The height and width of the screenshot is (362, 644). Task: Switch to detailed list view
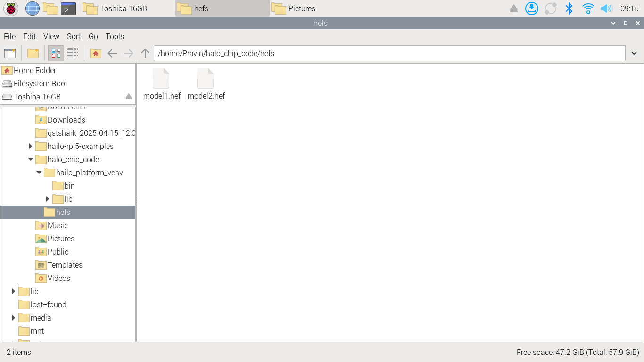pyautogui.click(x=73, y=53)
